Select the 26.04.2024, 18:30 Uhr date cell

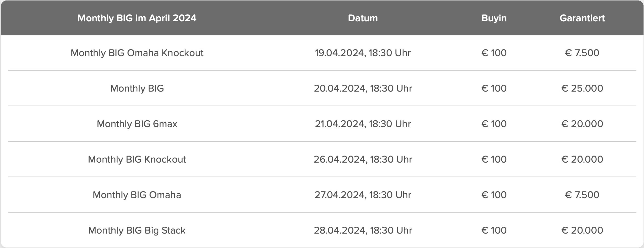coord(363,159)
